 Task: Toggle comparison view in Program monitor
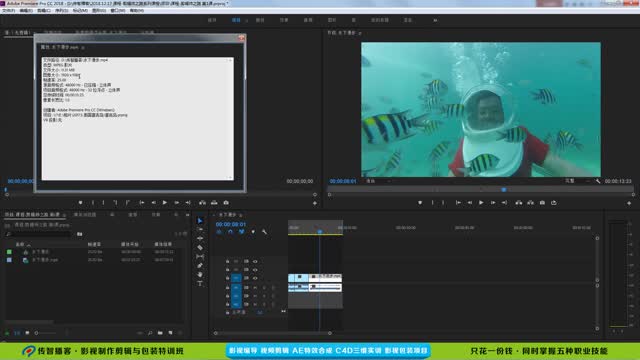[x=554, y=202]
